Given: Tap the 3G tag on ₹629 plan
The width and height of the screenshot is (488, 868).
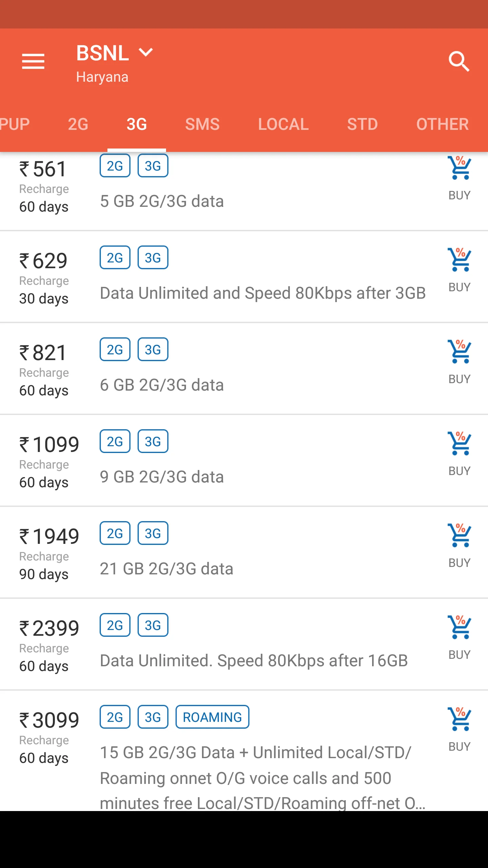Looking at the screenshot, I should (153, 258).
